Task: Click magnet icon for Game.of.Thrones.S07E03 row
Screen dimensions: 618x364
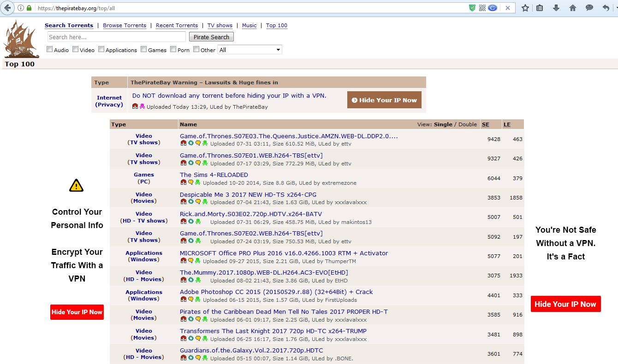Action: pyautogui.click(x=183, y=143)
